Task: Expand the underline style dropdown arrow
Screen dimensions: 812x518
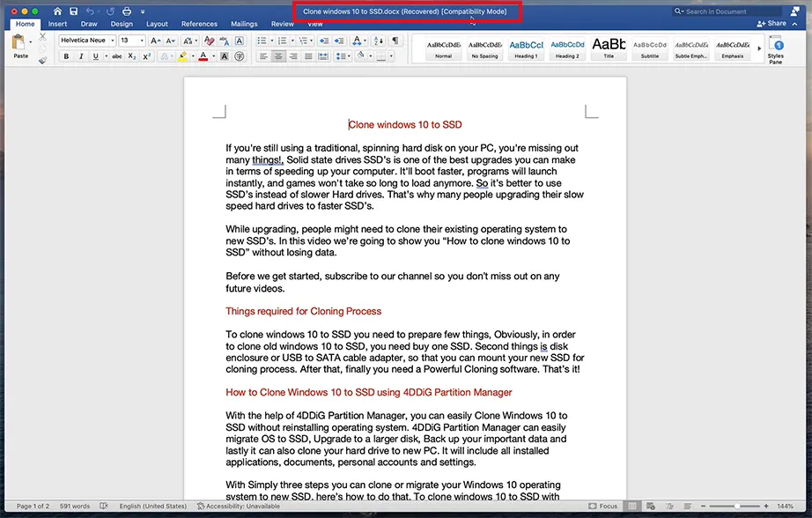Action: tap(107, 56)
